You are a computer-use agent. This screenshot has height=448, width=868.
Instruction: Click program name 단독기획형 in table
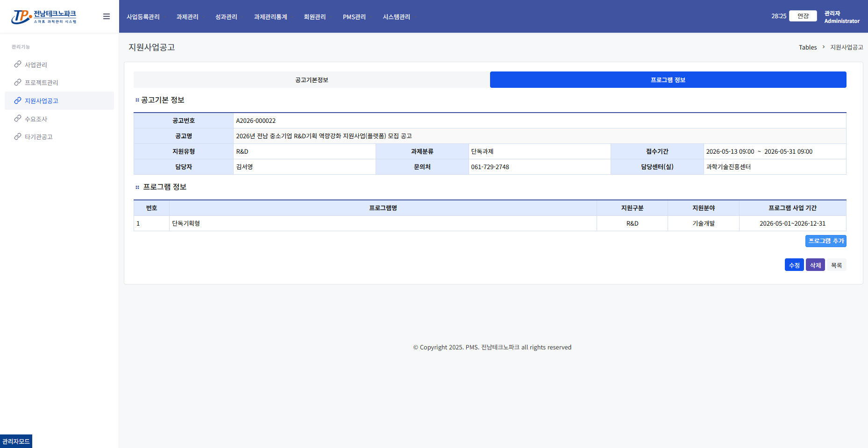tap(186, 223)
